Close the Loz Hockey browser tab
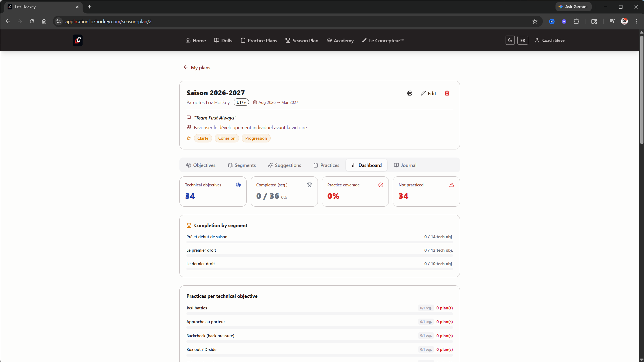Viewport: 644px width, 362px height. tap(77, 7)
